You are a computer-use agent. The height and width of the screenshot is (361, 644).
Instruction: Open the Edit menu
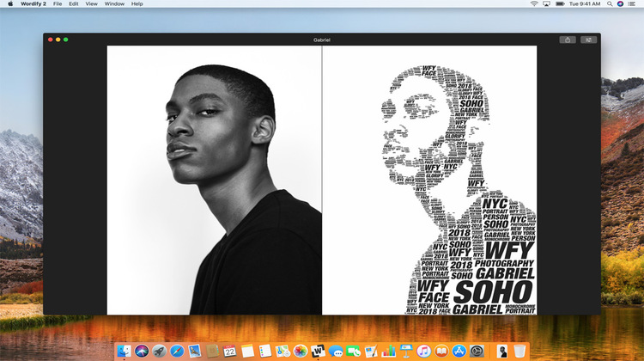[x=74, y=3]
